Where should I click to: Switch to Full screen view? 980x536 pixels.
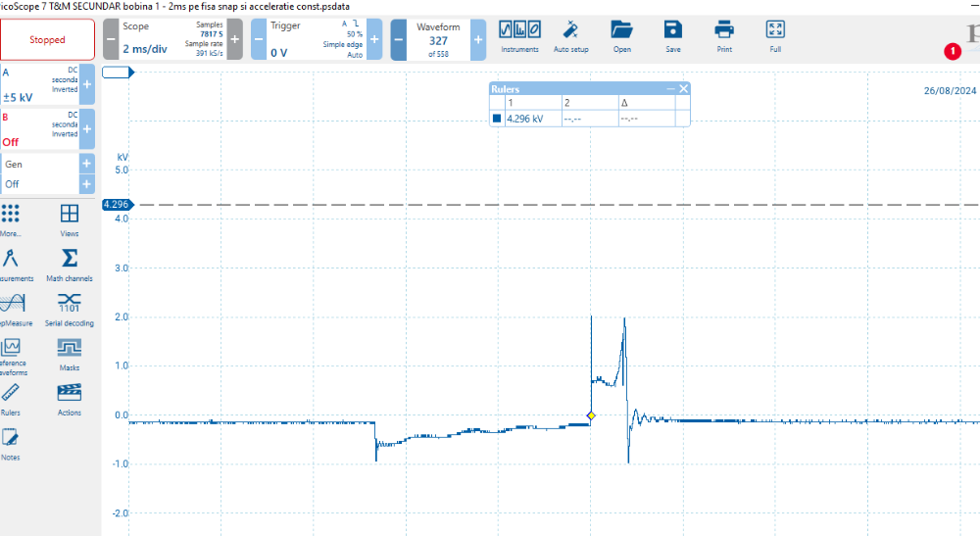775,36
